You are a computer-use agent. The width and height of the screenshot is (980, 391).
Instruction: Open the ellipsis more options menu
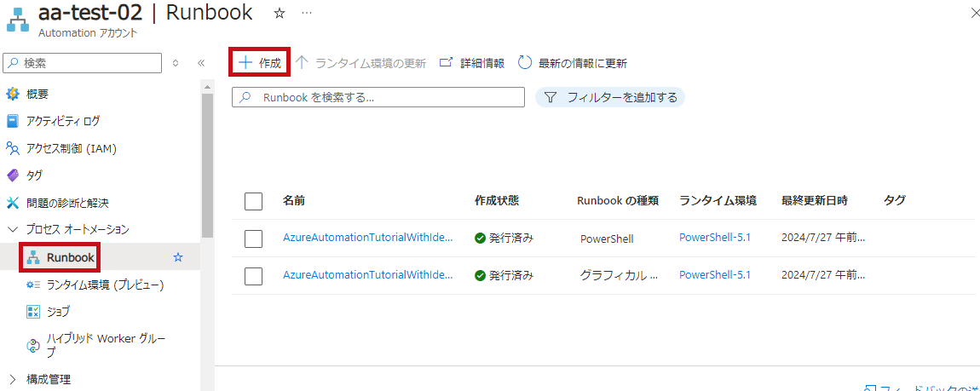coord(307,13)
